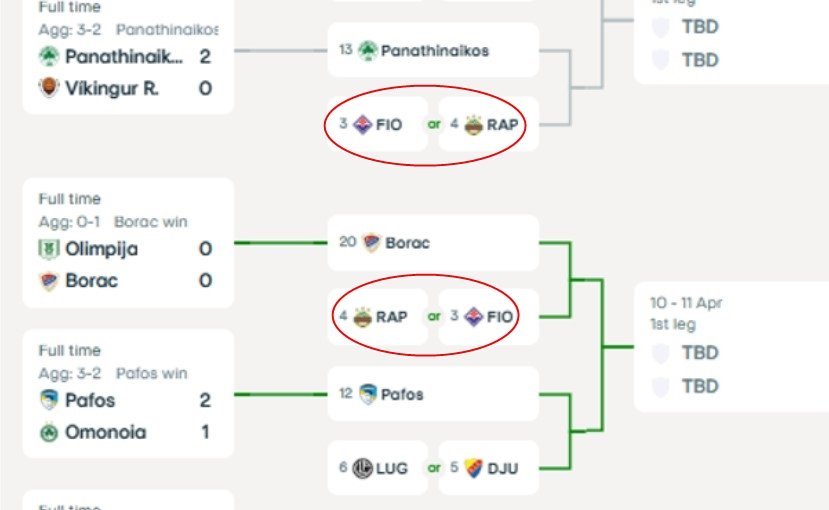
Task: Select RAP in first circled matchup
Action: pyautogui.click(x=502, y=125)
